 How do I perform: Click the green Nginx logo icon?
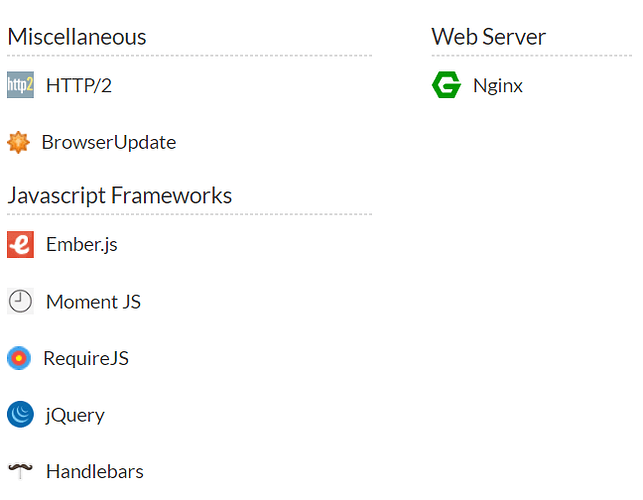point(447,85)
